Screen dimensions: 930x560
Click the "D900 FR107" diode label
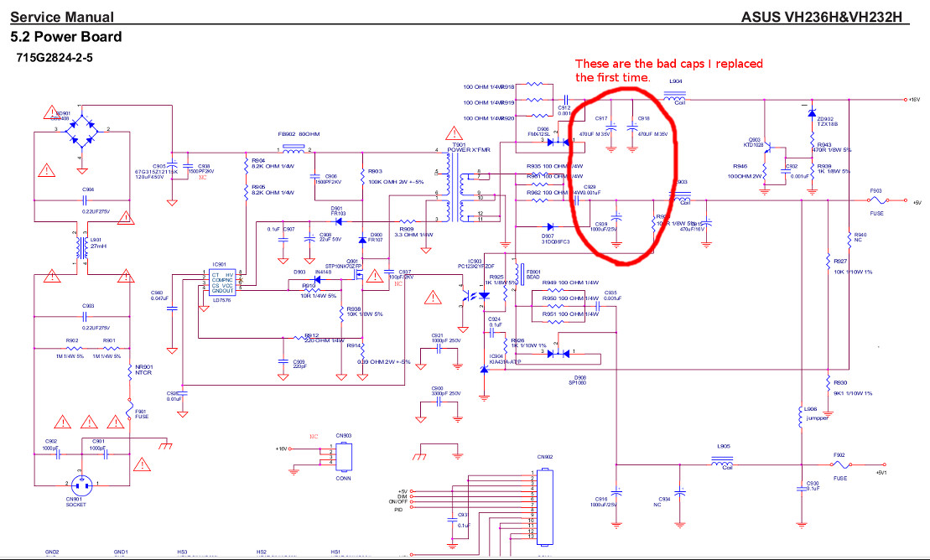376,237
